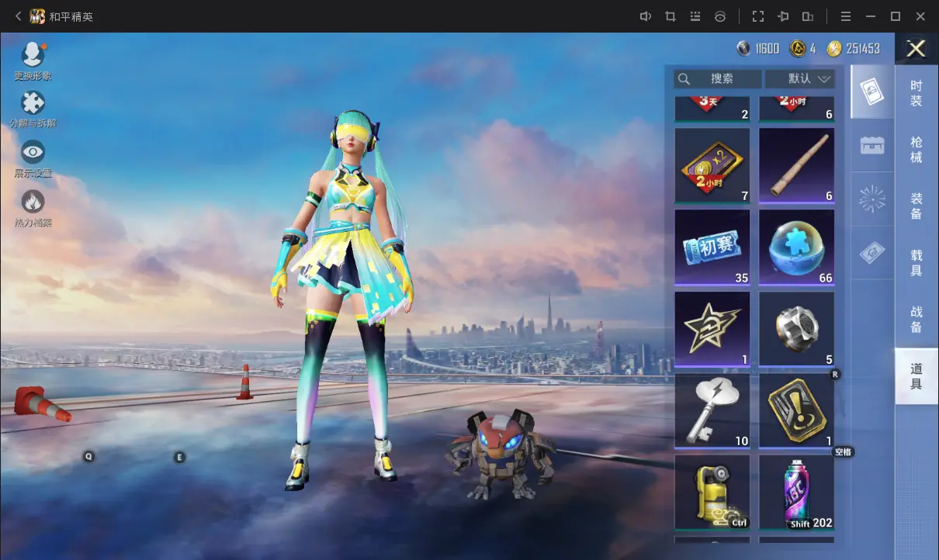Select the gold exclamation badge item
Screen dimensions: 939x560
796,411
